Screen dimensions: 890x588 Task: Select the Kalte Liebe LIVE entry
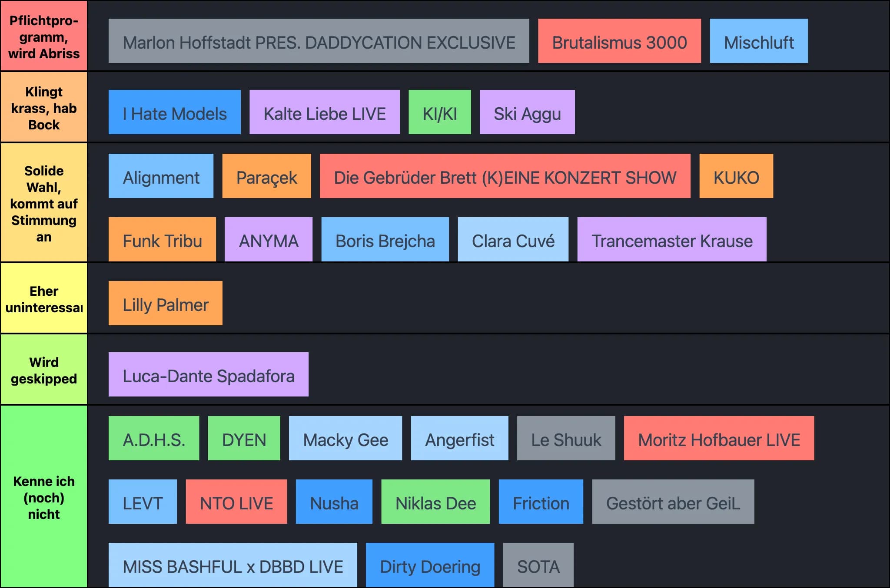(324, 113)
